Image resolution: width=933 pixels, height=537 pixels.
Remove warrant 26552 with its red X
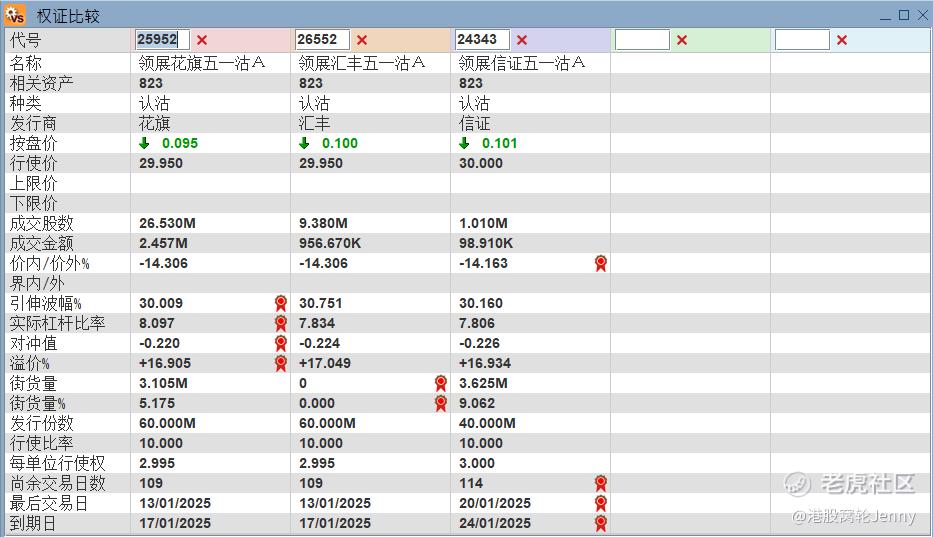362,40
